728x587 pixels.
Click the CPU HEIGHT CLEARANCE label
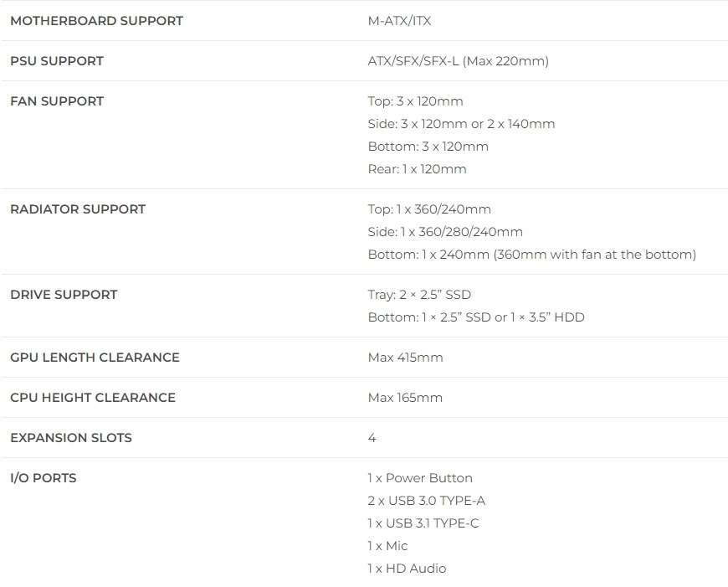click(93, 398)
